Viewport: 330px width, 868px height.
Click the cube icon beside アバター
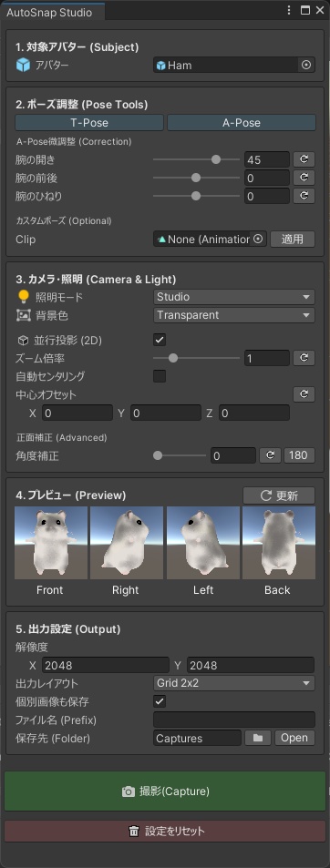click(23, 66)
